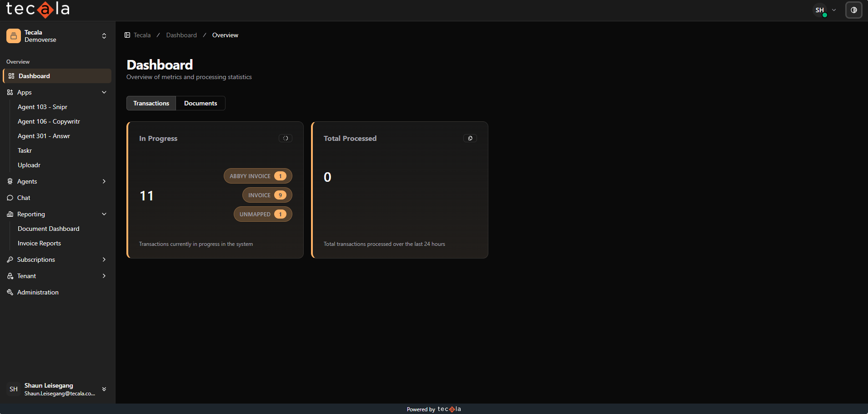This screenshot has width=868, height=414.
Task: Collapse the Reporting section chevron
Action: (104, 214)
